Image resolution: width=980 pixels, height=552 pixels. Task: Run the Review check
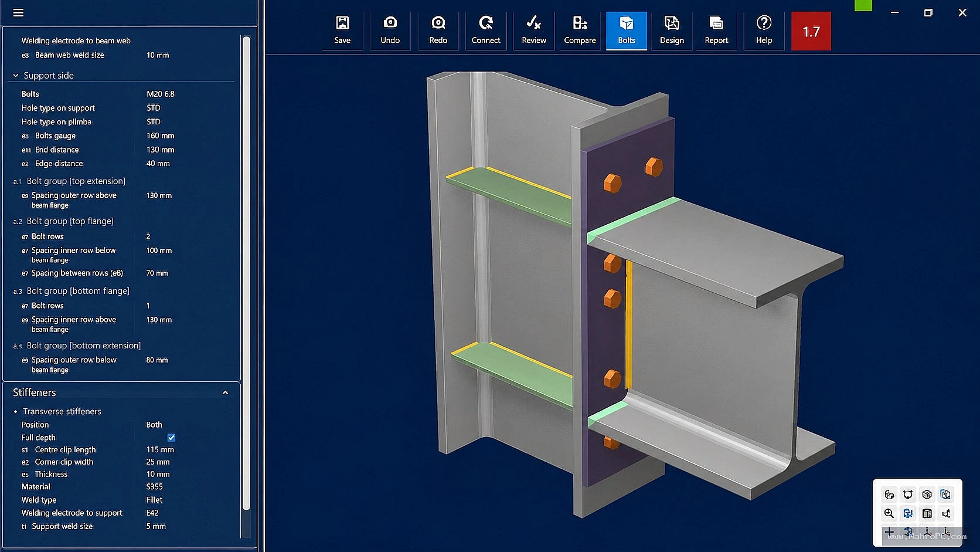534,31
